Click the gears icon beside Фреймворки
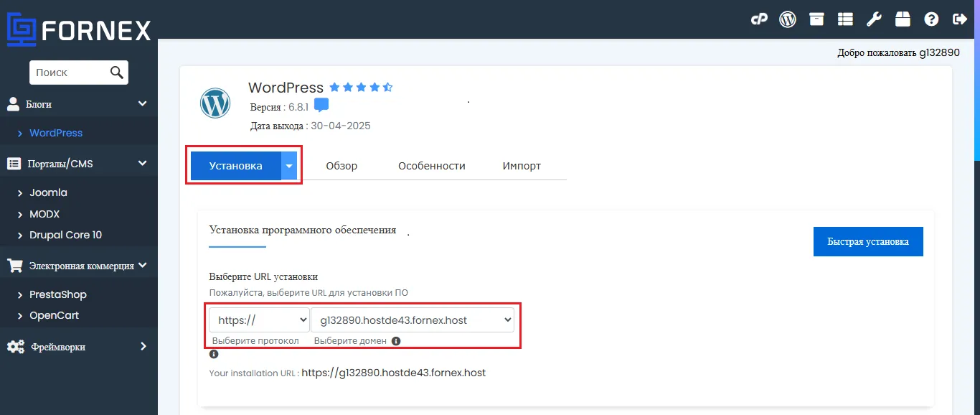980x415 pixels. pyautogui.click(x=15, y=347)
